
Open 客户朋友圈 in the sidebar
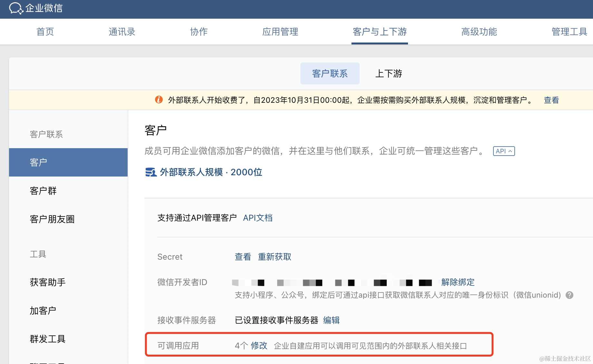[52, 219]
